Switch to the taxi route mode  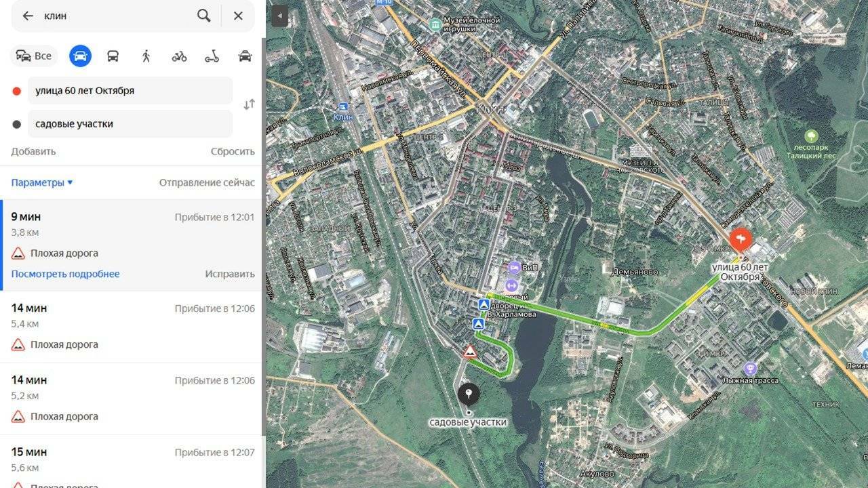click(245, 56)
